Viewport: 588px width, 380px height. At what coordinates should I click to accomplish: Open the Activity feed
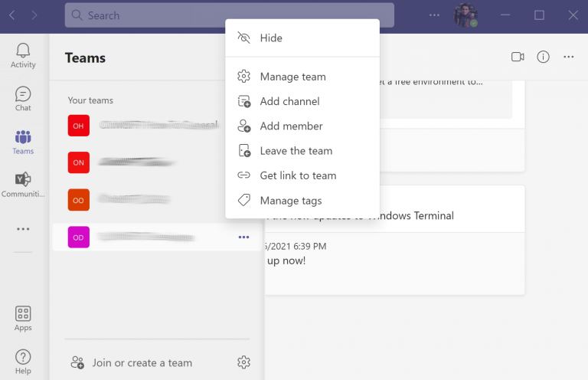point(23,55)
